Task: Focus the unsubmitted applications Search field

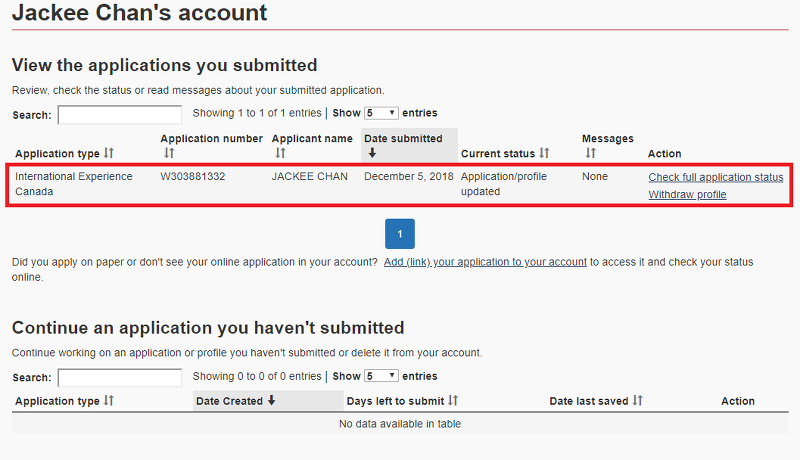Action: pos(120,378)
